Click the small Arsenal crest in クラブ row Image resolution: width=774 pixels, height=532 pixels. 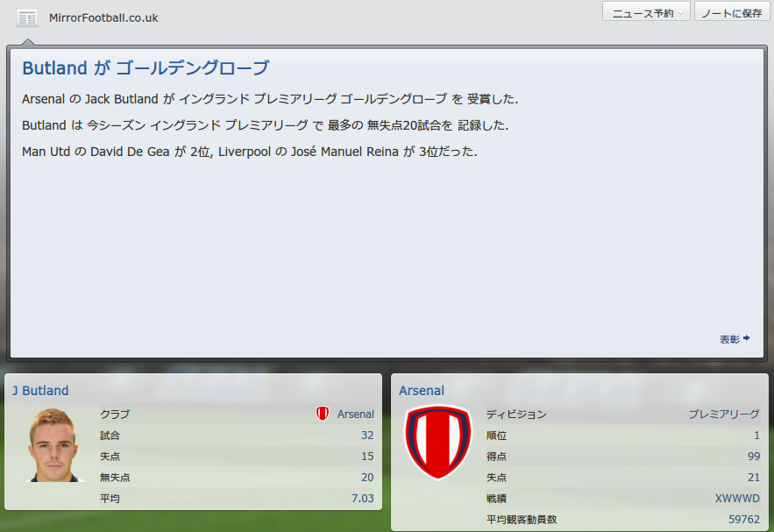pyautogui.click(x=323, y=414)
